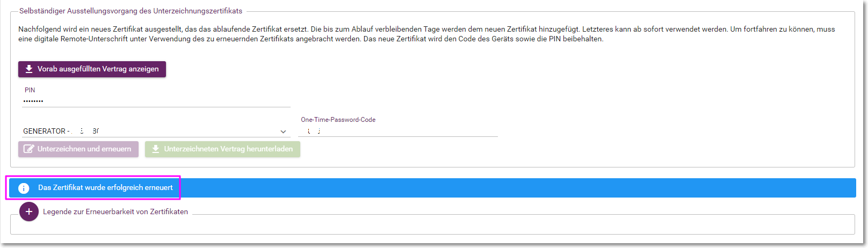Click download icon on Unterzeichneten Vertrag button
This screenshot has width=868, height=248.
[x=156, y=149]
